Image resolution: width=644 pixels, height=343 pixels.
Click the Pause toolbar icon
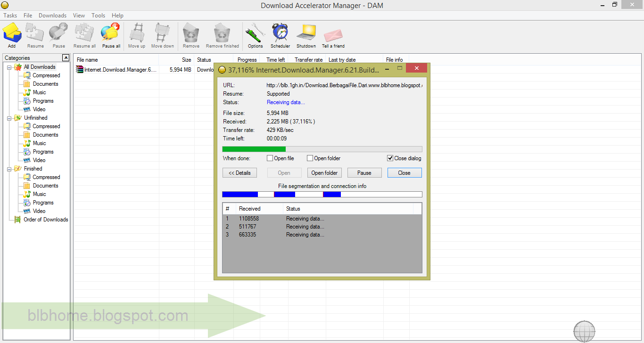pyautogui.click(x=59, y=33)
